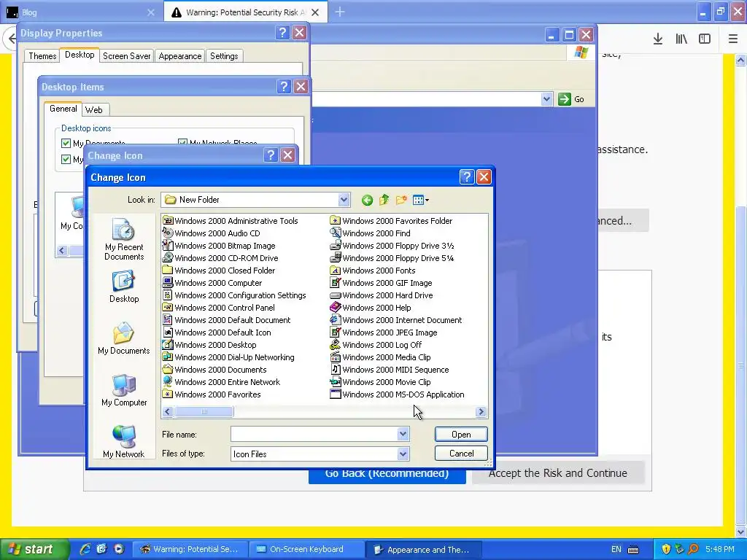Open My Documents in places bar

pos(124,338)
